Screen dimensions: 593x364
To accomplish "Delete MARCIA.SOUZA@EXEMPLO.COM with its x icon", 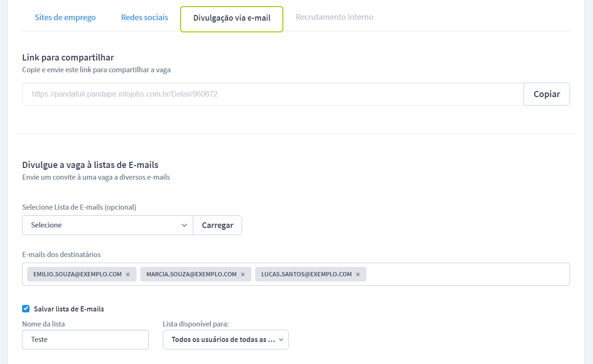I will pos(243,274).
